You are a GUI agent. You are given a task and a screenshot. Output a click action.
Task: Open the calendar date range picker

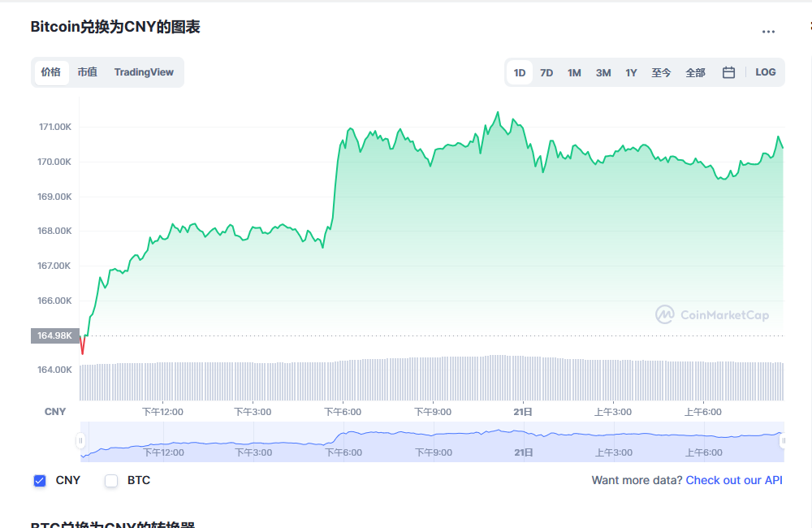[x=728, y=72]
